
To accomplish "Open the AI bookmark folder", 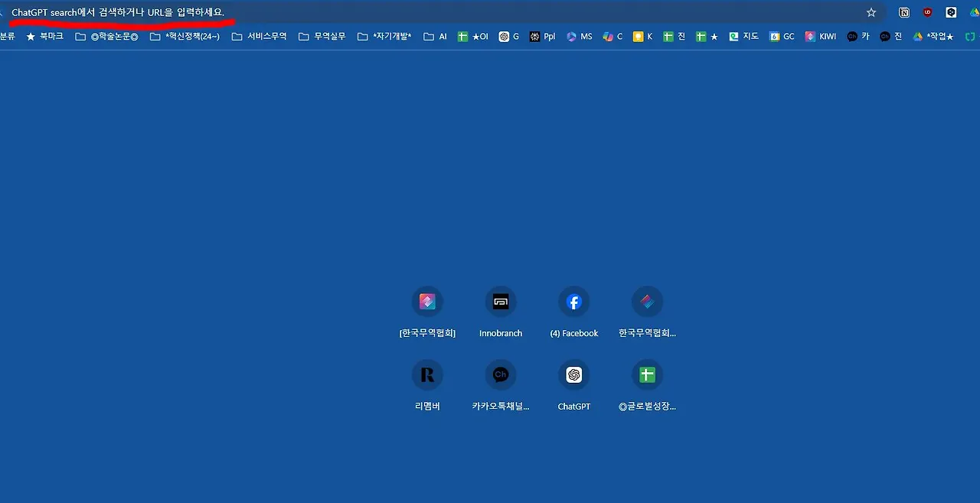I will pos(435,36).
